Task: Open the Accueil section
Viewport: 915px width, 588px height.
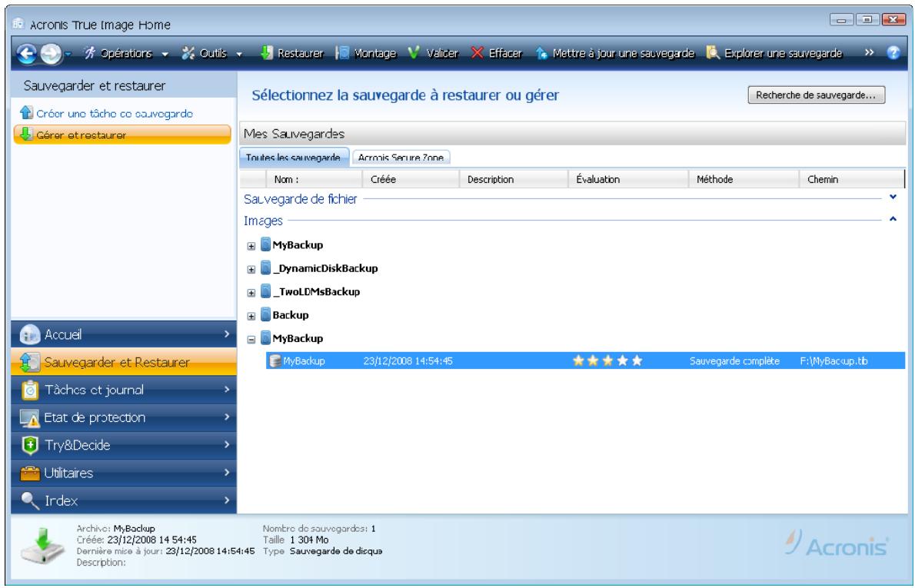Action: 124,334
